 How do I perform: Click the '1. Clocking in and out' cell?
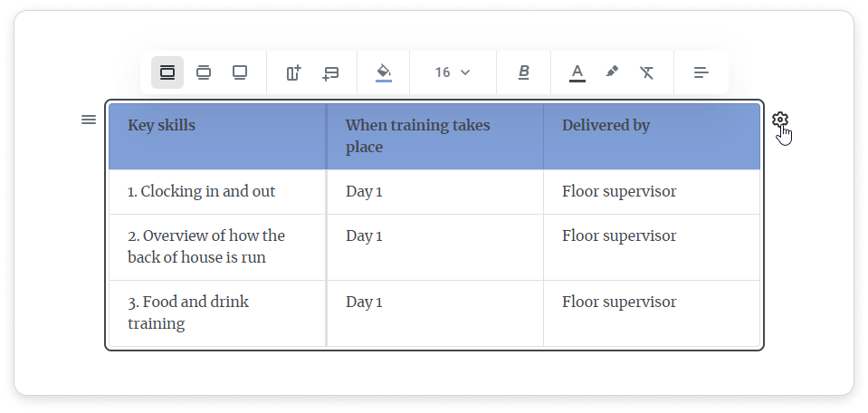coord(201,191)
